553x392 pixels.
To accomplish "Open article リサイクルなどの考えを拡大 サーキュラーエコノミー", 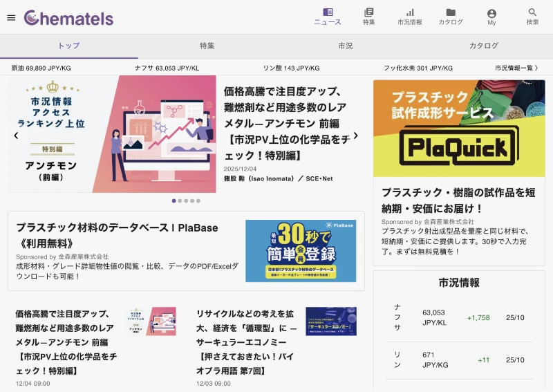I will pyautogui.click(x=246, y=342).
